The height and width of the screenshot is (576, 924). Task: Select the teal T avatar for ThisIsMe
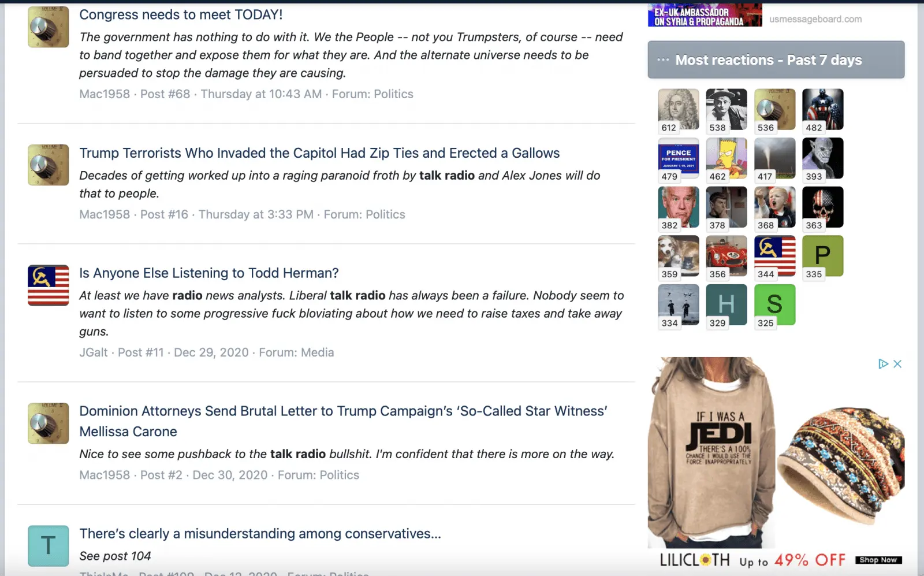[48, 545]
